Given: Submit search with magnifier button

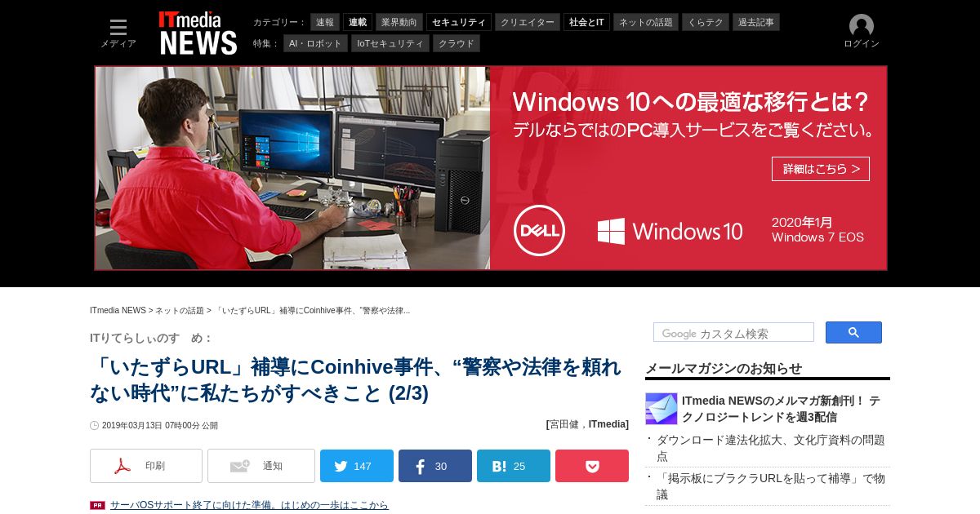Looking at the screenshot, I should click(x=853, y=332).
